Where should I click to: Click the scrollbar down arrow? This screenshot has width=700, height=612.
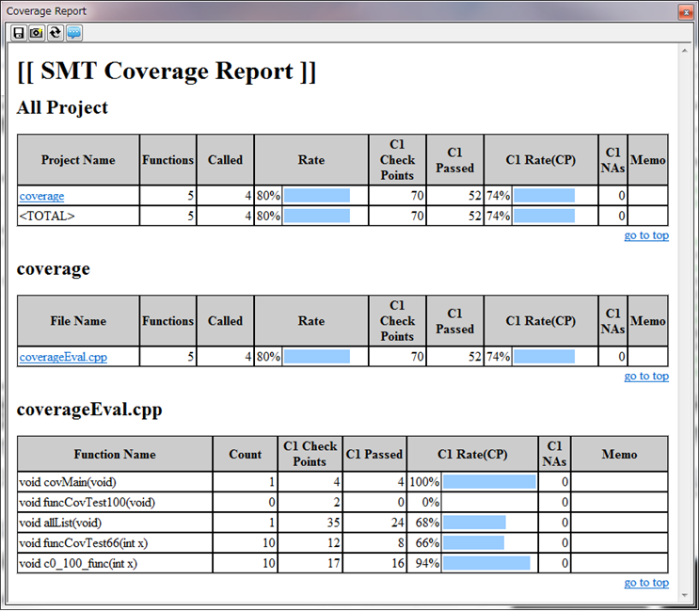click(685, 595)
